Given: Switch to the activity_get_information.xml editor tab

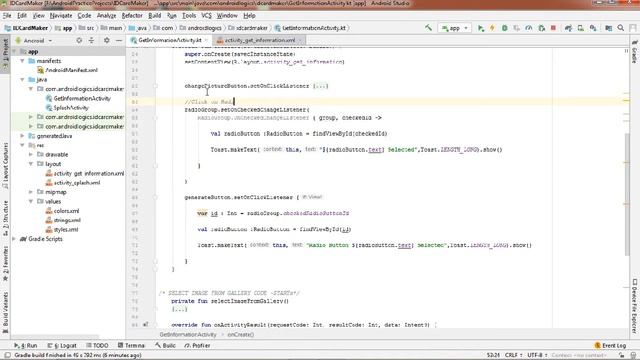Looking at the screenshot, I should (x=260, y=40).
